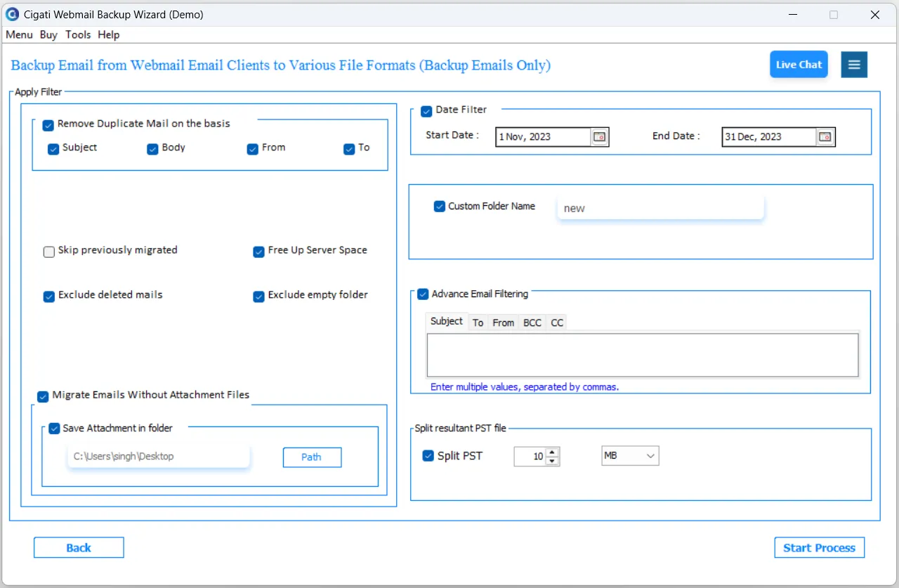
Task: Open the hamburger menu icon
Action: pos(854,65)
